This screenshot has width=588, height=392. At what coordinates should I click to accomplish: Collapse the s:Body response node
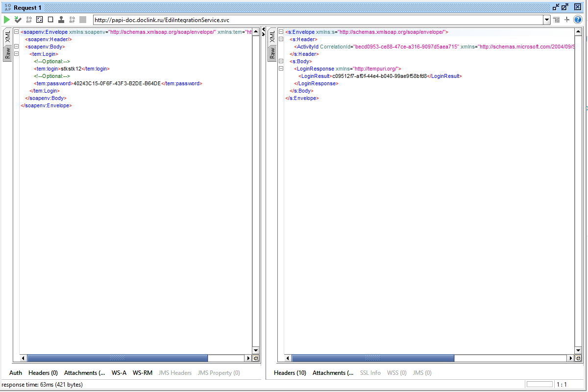(x=281, y=61)
